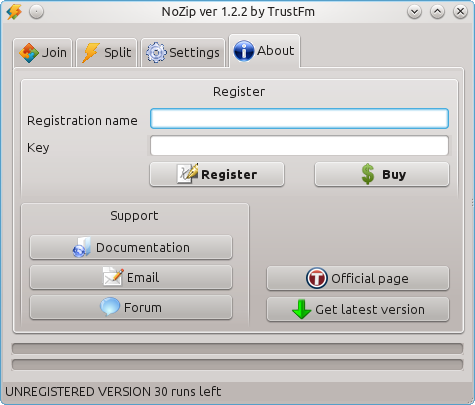This screenshot has width=475, height=405.
Task: Click into the Key text field
Action: pyautogui.click(x=299, y=146)
